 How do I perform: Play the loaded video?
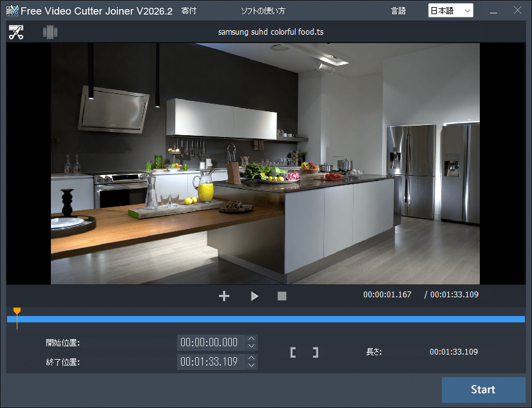click(x=254, y=296)
